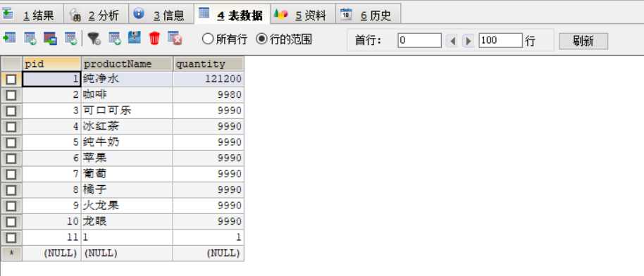Open the funnel filter tool
This screenshot has height=276, width=644.
pos(94,38)
